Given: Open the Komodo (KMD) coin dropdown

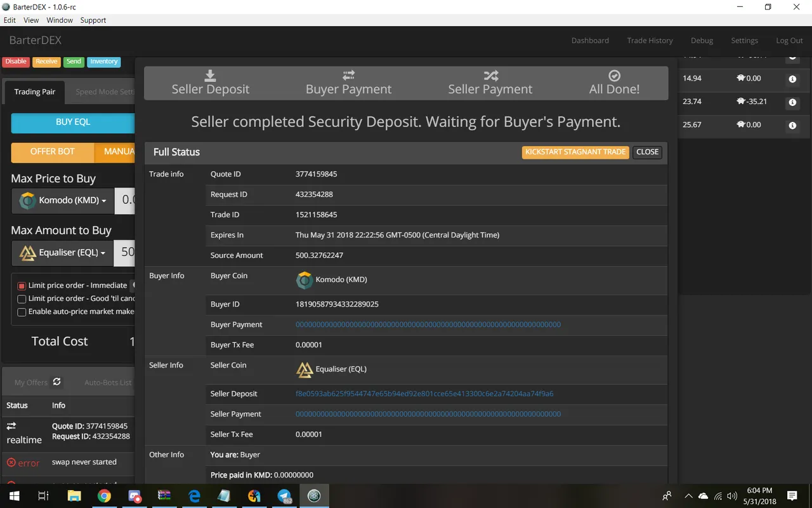Looking at the screenshot, I should [63, 201].
